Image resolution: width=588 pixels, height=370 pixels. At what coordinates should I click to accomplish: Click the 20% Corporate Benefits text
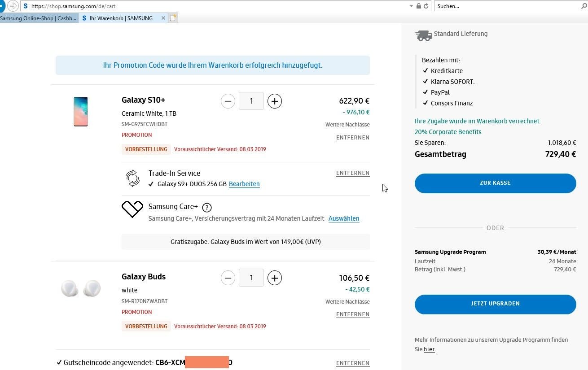pyautogui.click(x=448, y=132)
